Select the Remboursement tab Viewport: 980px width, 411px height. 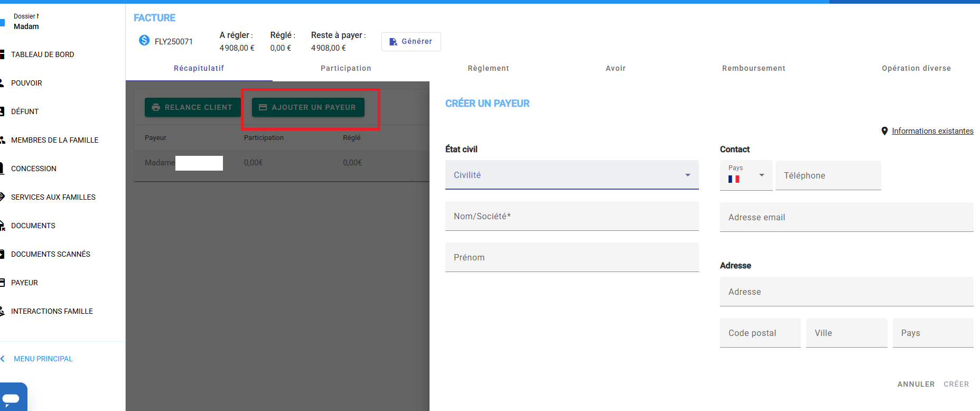tap(753, 68)
